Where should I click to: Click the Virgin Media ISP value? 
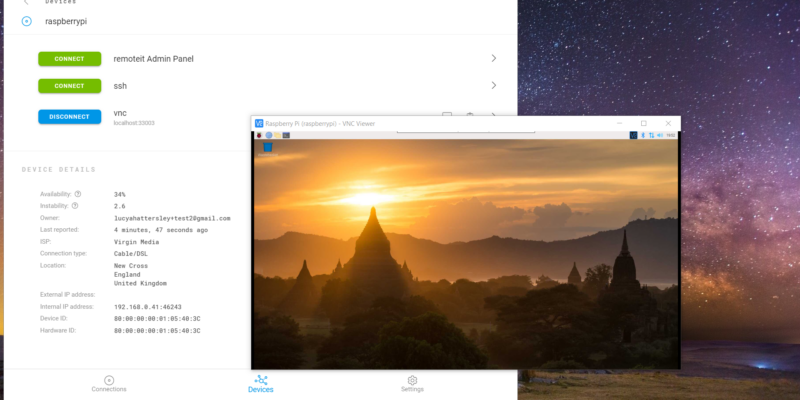(x=136, y=242)
